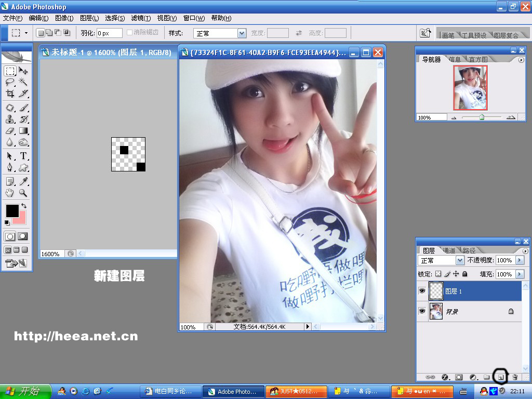Toggle visibility of the 背景 layer

click(422, 311)
